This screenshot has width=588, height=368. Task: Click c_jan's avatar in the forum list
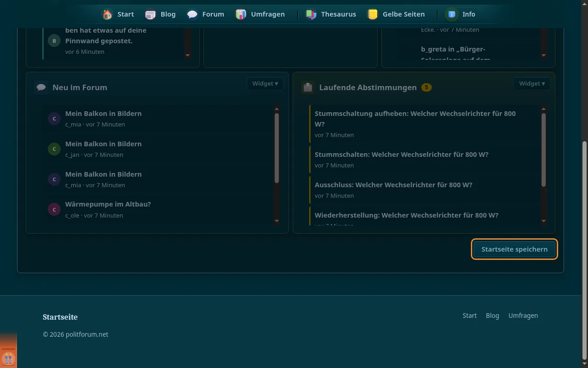[x=54, y=149]
